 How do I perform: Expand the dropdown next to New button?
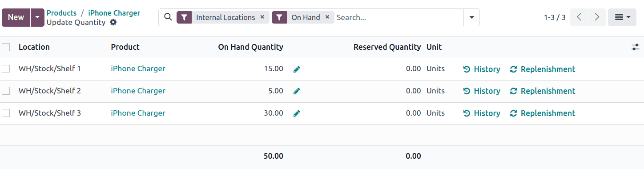pos(37,17)
